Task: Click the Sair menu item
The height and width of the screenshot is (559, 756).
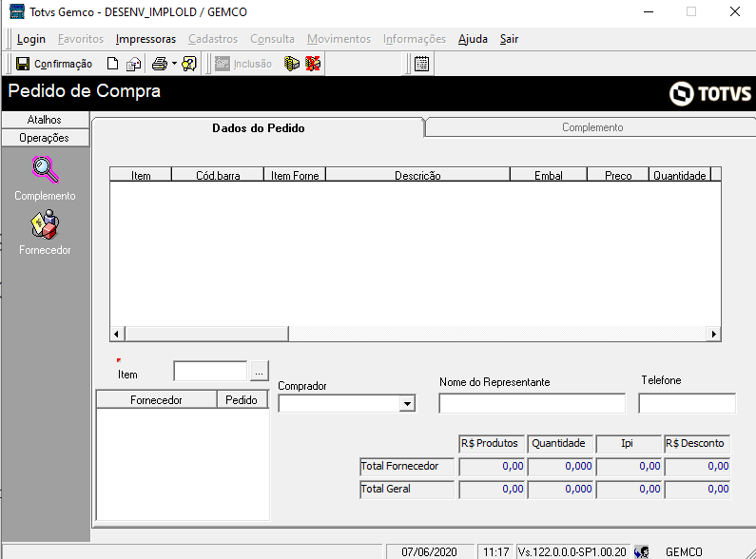Action: (x=509, y=39)
